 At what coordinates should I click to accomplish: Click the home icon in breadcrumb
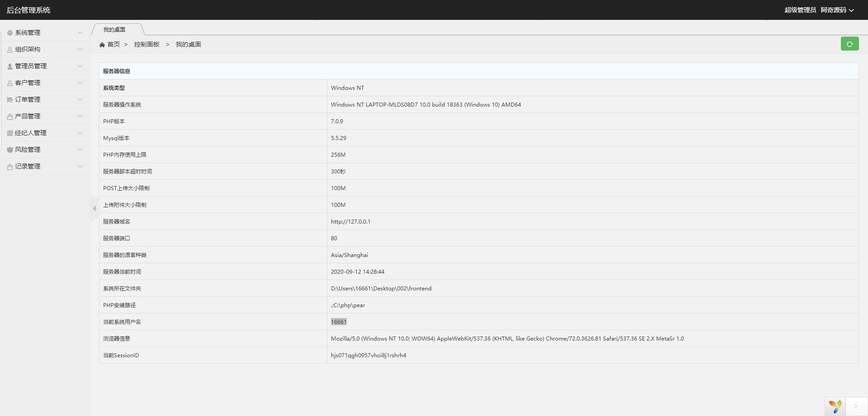pyautogui.click(x=102, y=45)
